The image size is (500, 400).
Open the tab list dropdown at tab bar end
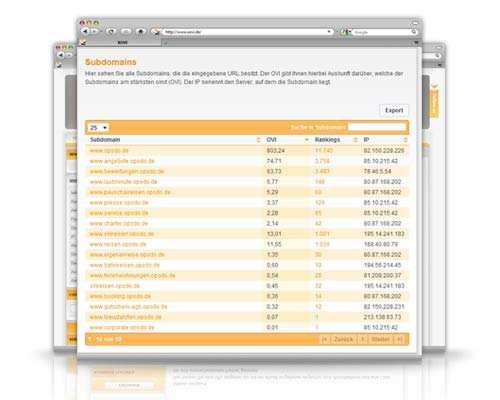tap(416, 43)
